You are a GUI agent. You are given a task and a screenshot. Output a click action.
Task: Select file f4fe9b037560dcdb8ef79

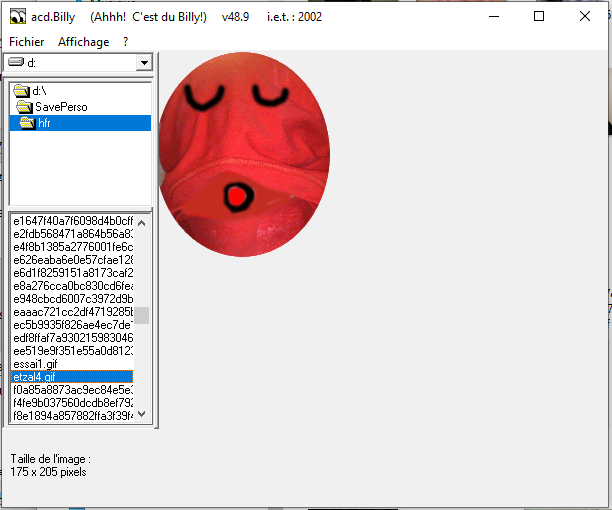click(x=73, y=403)
